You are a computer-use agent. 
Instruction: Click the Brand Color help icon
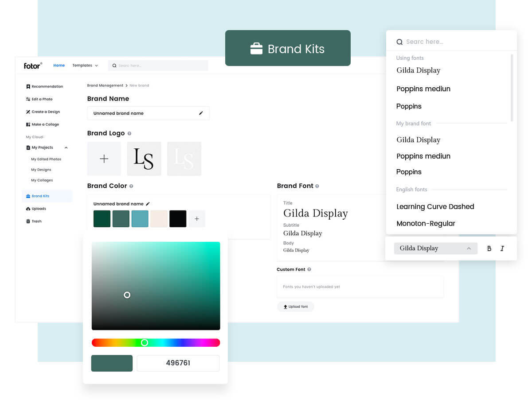coord(131,186)
